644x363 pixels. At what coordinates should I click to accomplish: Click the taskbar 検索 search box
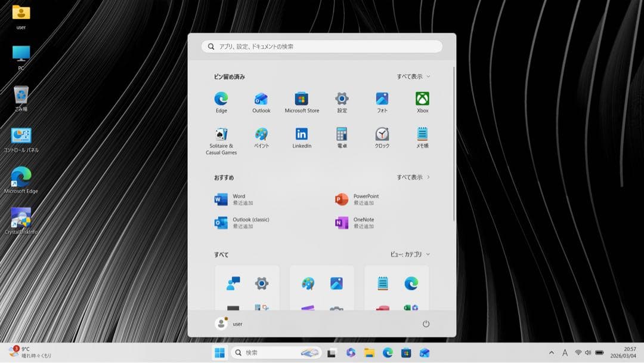[277, 353]
